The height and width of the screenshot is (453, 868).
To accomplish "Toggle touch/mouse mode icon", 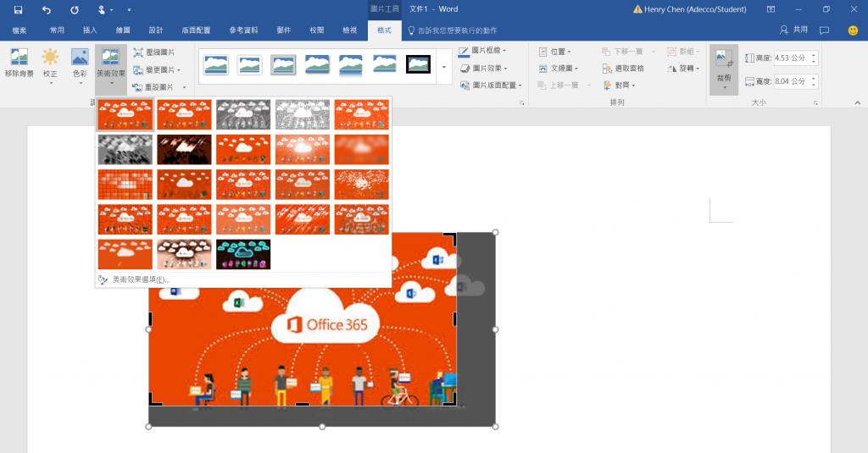I will [102, 9].
